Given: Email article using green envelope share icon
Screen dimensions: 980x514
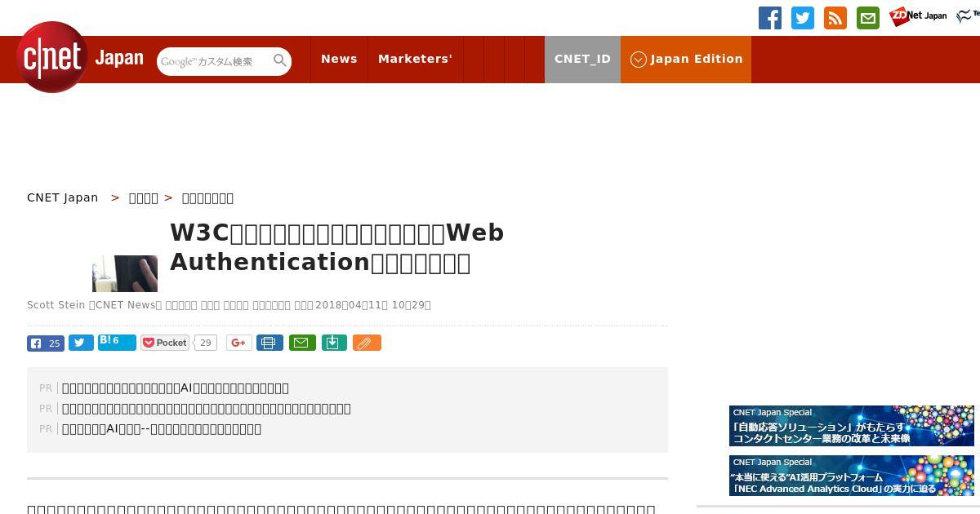Looking at the screenshot, I should click(x=302, y=343).
